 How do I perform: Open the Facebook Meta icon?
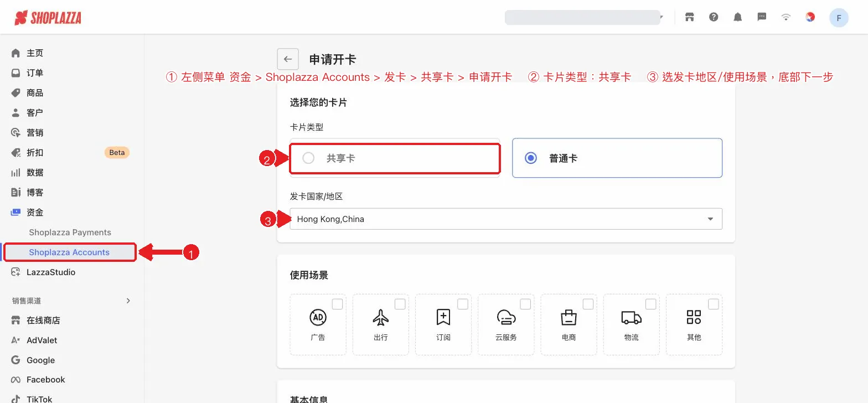(15, 380)
